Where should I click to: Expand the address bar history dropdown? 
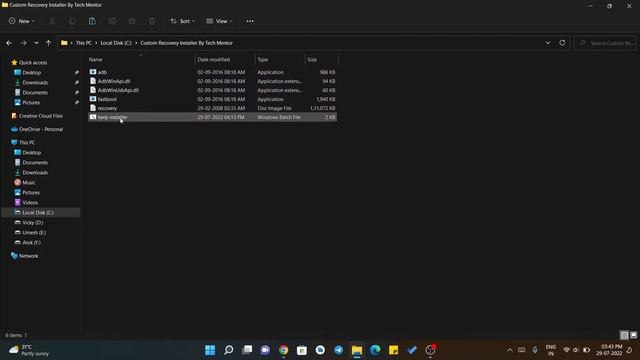(x=548, y=43)
